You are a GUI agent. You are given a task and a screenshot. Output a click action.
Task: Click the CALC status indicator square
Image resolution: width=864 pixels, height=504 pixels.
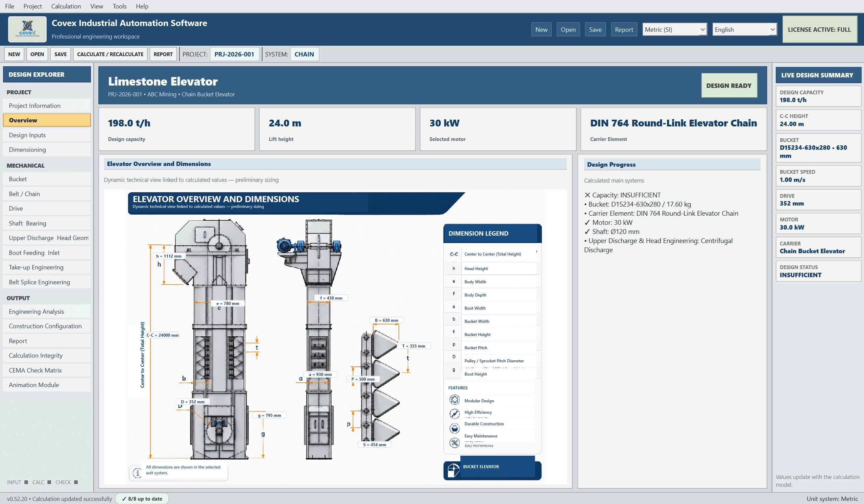coord(49,482)
